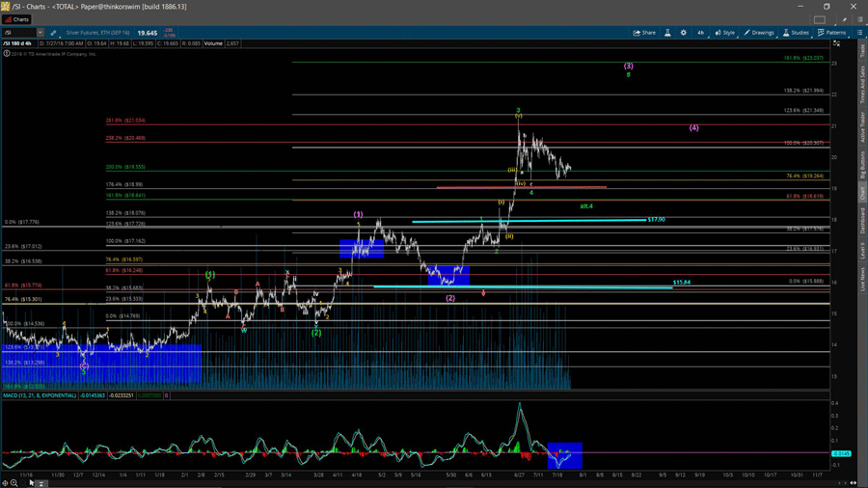
Task: Click the flask icon next to Share
Action: tap(667, 33)
